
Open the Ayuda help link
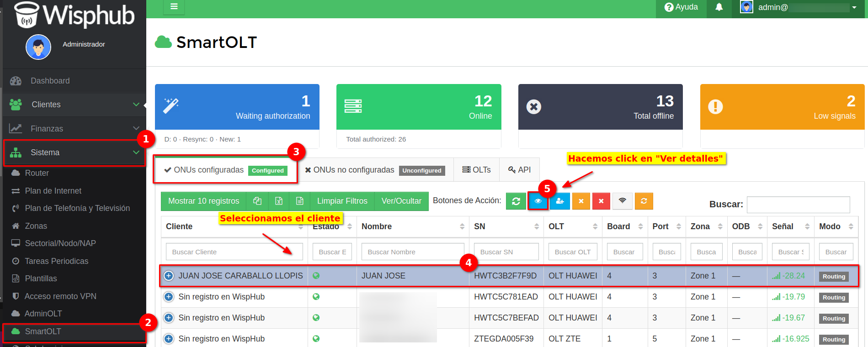point(681,7)
